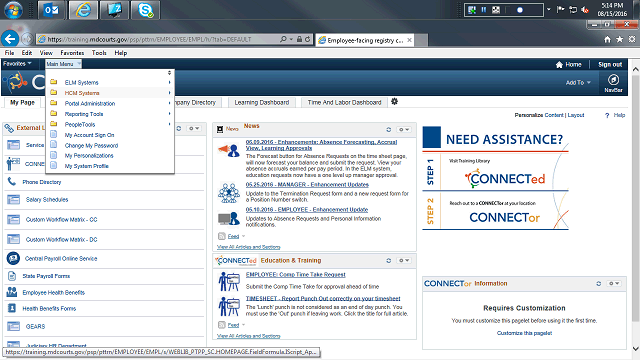The image size is (640, 360).
Task: Expand Reporting Tools submenu arrow
Action: pyautogui.click(x=169, y=114)
